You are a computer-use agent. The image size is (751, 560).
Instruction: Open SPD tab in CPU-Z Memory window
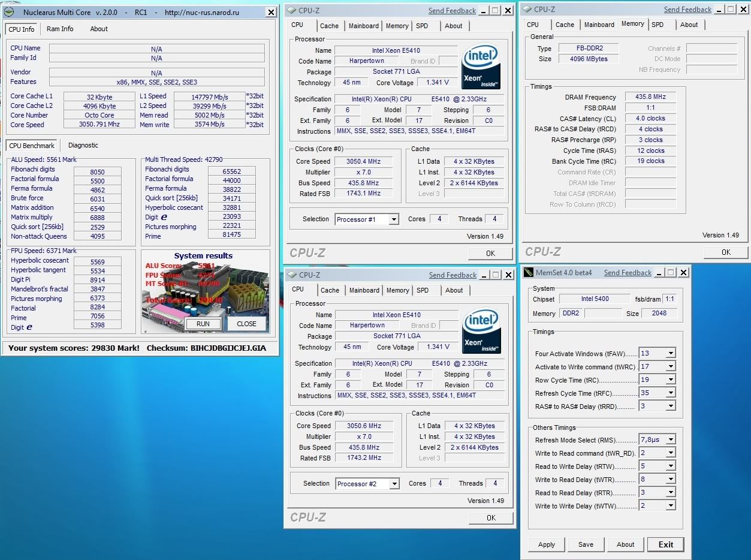point(657,25)
